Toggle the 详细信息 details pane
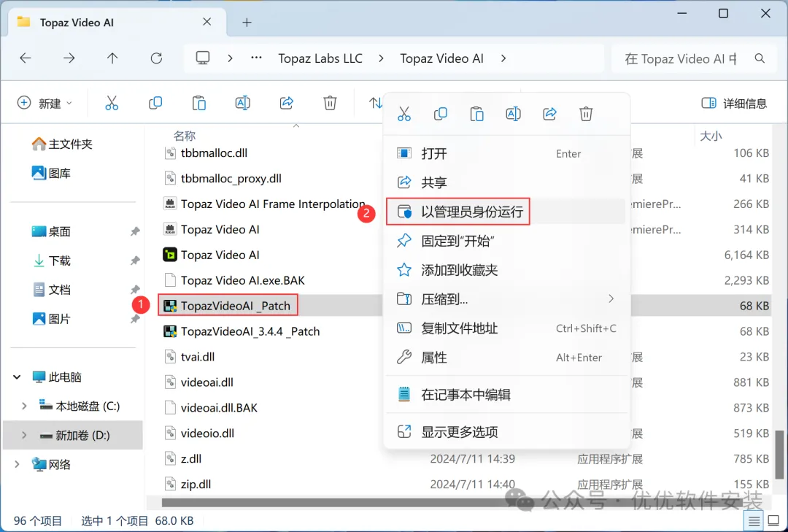This screenshot has height=532, width=788. tap(734, 103)
